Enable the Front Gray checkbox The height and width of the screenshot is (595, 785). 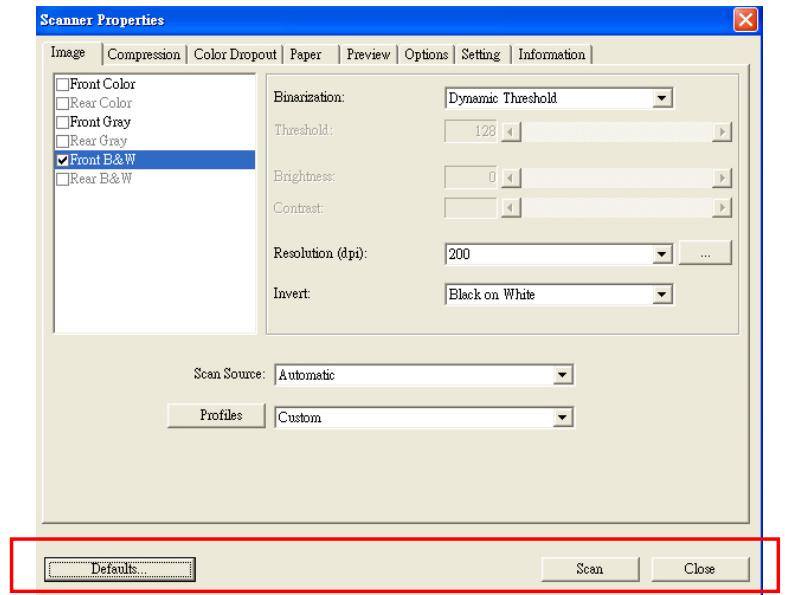(63, 122)
